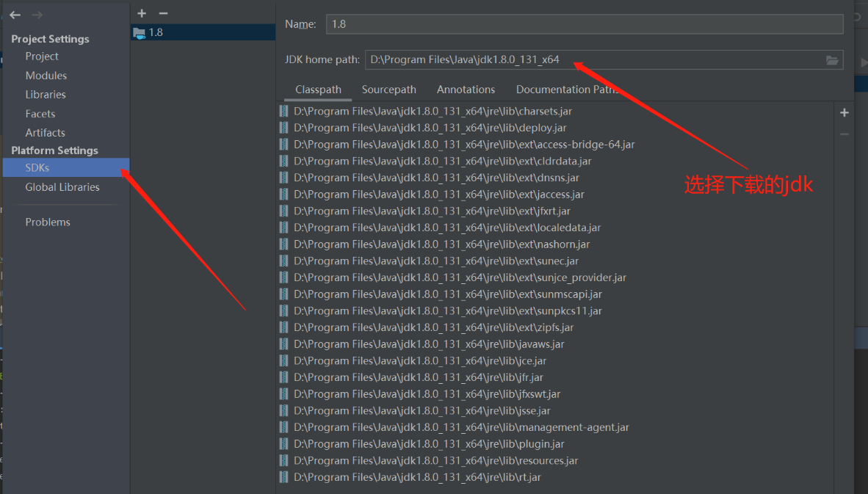Click the back navigation arrow
This screenshot has width=868, height=494.
pos(15,15)
